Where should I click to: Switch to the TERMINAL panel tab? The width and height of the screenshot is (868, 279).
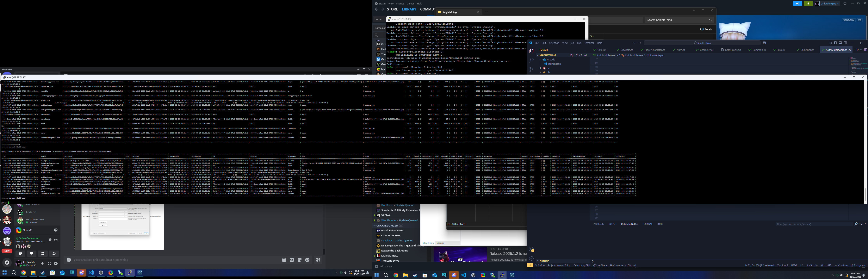tap(647, 224)
